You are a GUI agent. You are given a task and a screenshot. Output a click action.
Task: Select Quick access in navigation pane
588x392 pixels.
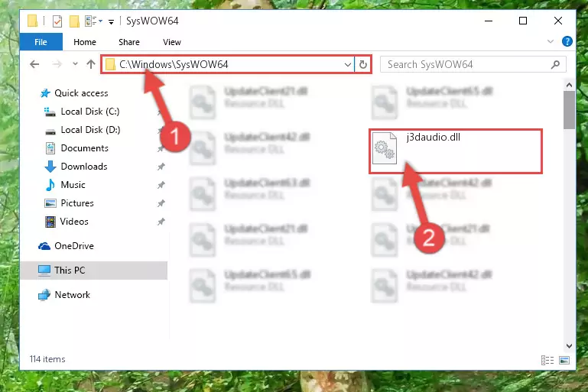click(x=81, y=93)
